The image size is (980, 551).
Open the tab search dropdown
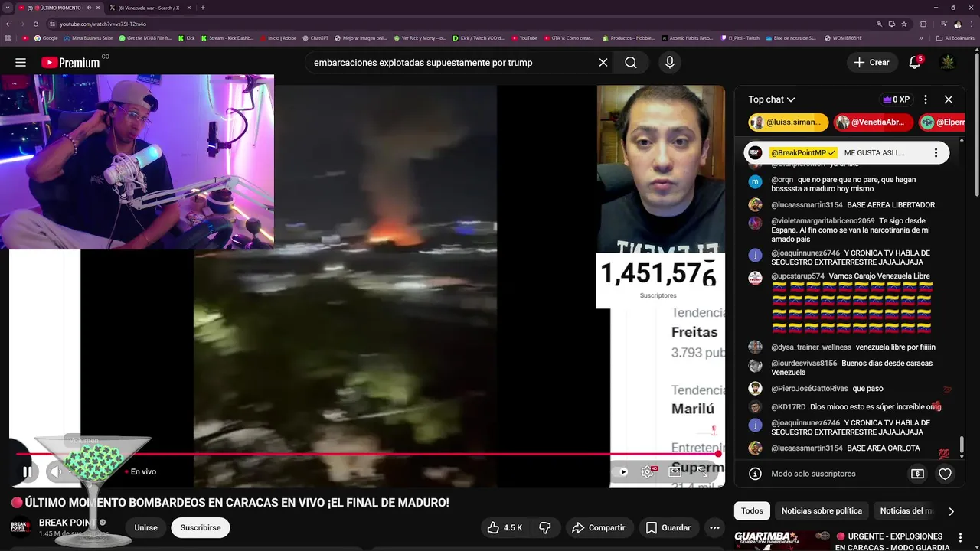tap(7, 8)
